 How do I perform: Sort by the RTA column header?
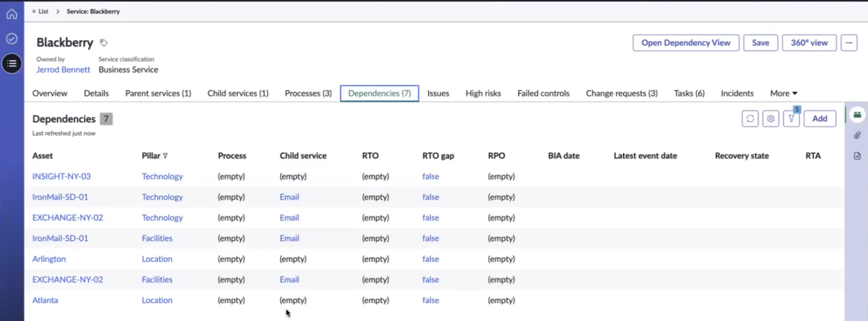pyautogui.click(x=813, y=156)
